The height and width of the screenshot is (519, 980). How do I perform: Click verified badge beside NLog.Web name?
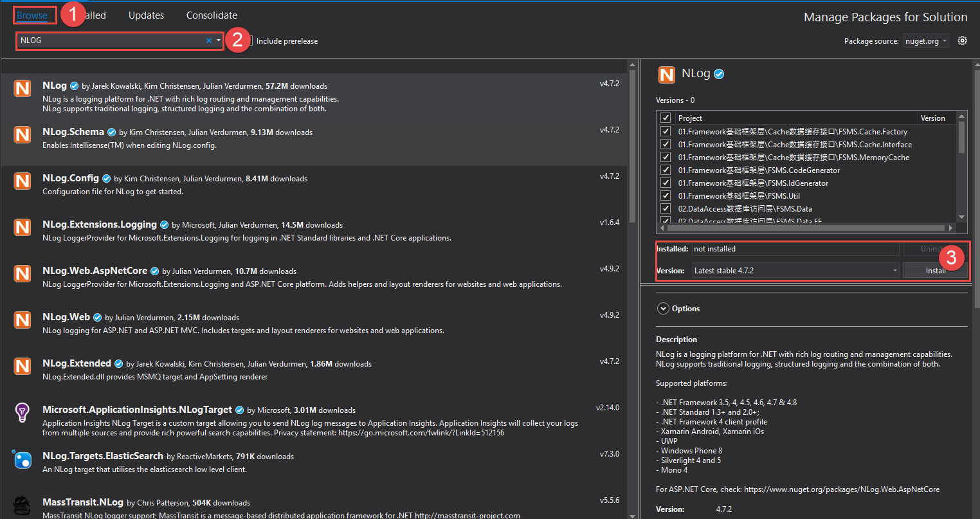coord(97,318)
